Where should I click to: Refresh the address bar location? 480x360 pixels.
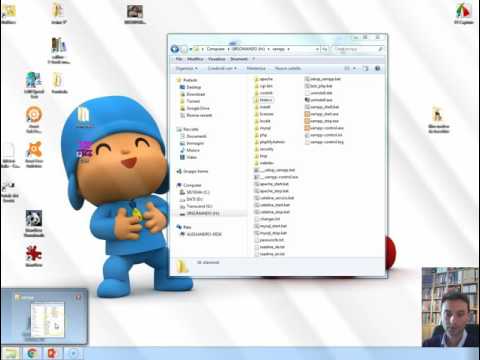coord(325,49)
